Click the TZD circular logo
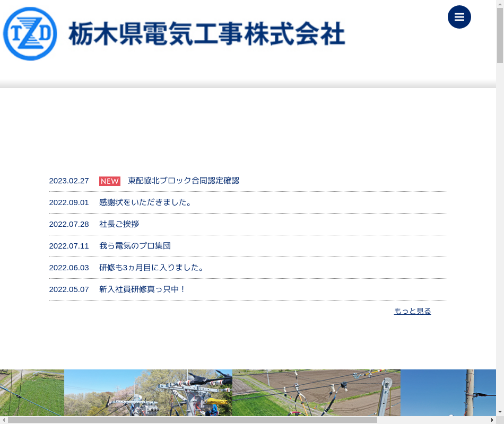Image resolution: width=504 pixels, height=424 pixels. pyautogui.click(x=30, y=34)
